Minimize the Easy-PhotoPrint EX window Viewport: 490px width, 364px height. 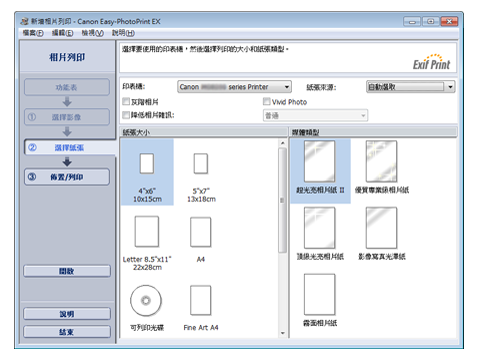click(412, 22)
